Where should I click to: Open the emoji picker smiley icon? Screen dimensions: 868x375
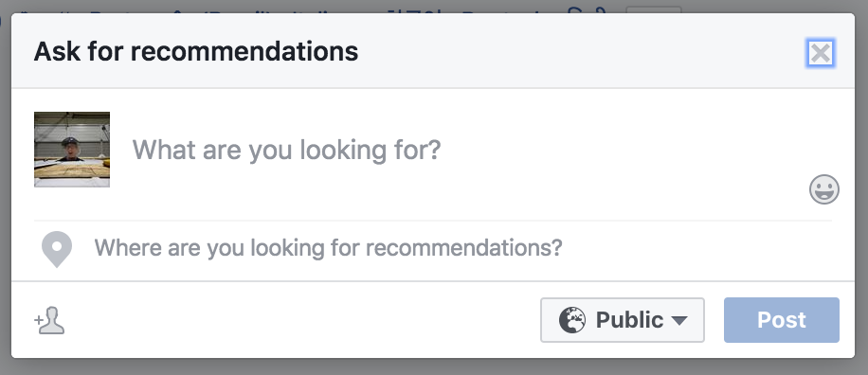click(824, 189)
